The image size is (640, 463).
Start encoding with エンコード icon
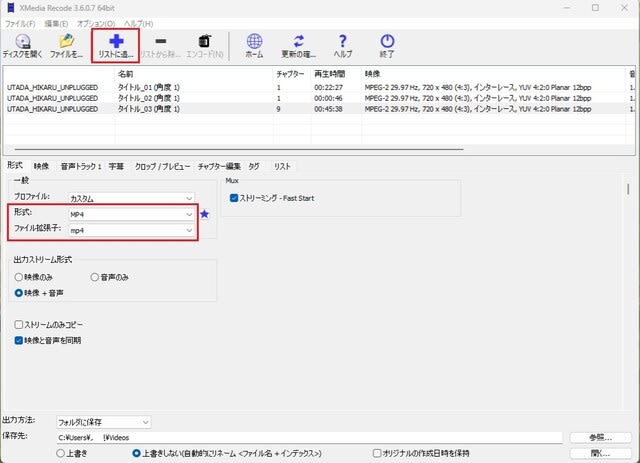click(x=204, y=46)
